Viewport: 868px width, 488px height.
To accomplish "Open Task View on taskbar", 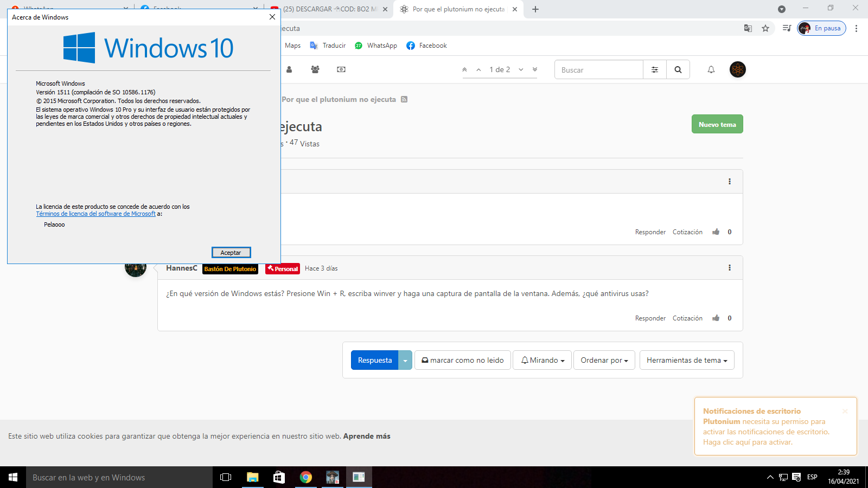I will click(226, 477).
